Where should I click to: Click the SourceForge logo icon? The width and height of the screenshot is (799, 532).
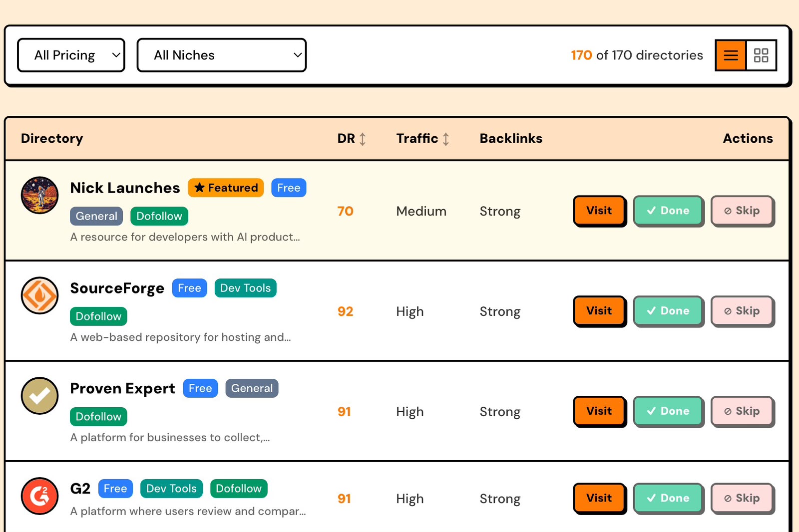[39, 295]
